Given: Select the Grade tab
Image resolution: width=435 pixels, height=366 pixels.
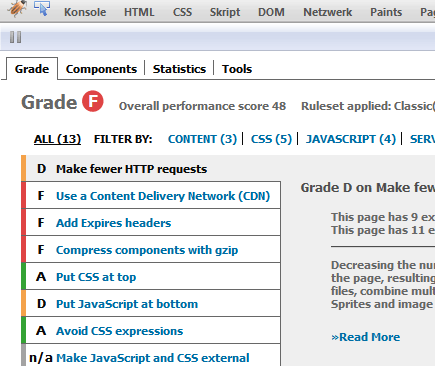Looking at the screenshot, I should [32, 69].
